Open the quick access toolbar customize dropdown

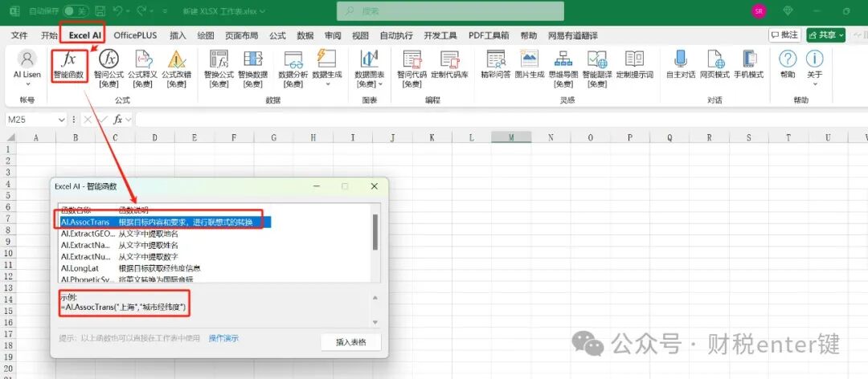pyautogui.click(x=166, y=11)
